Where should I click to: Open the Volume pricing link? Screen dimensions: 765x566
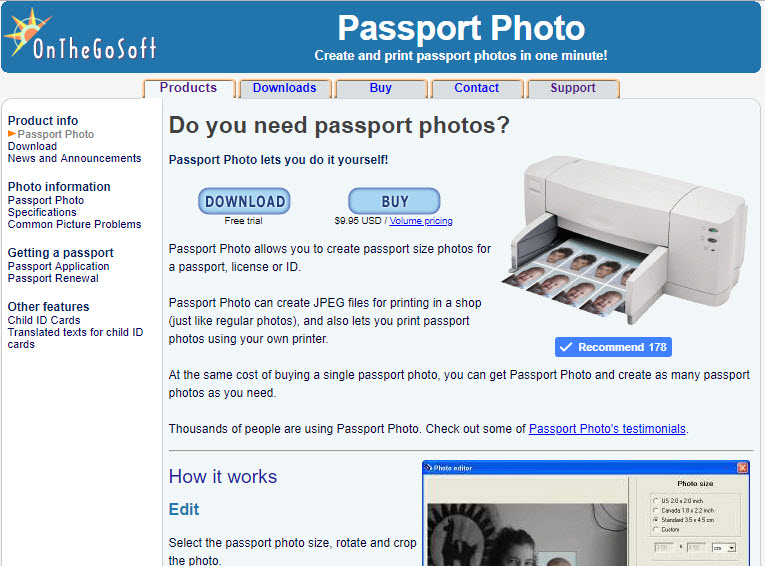(x=421, y=221)
